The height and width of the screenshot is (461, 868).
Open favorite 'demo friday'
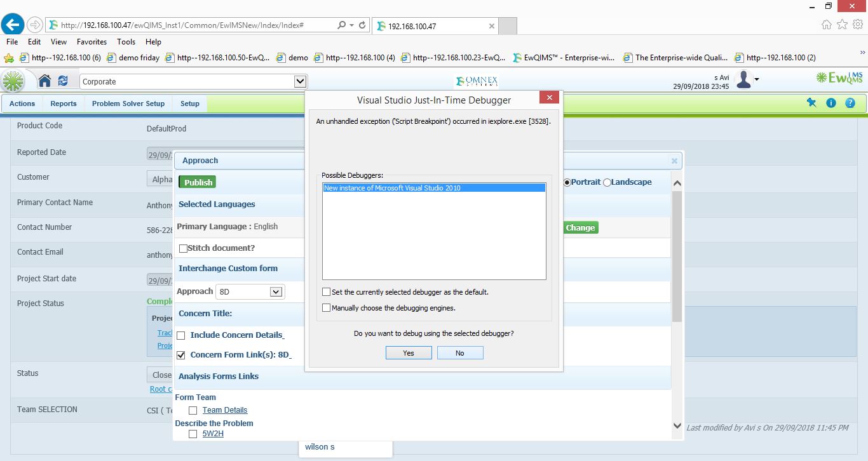coord(133,58)
